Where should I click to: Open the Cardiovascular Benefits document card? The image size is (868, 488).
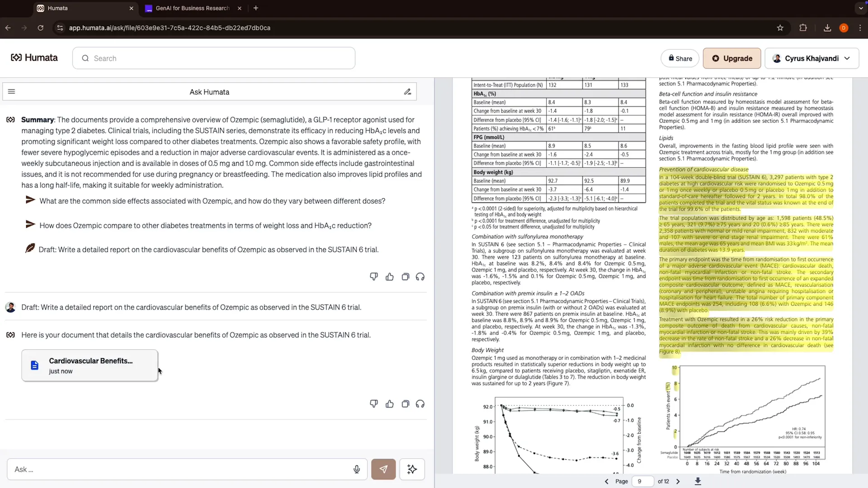tap(90, 366)
